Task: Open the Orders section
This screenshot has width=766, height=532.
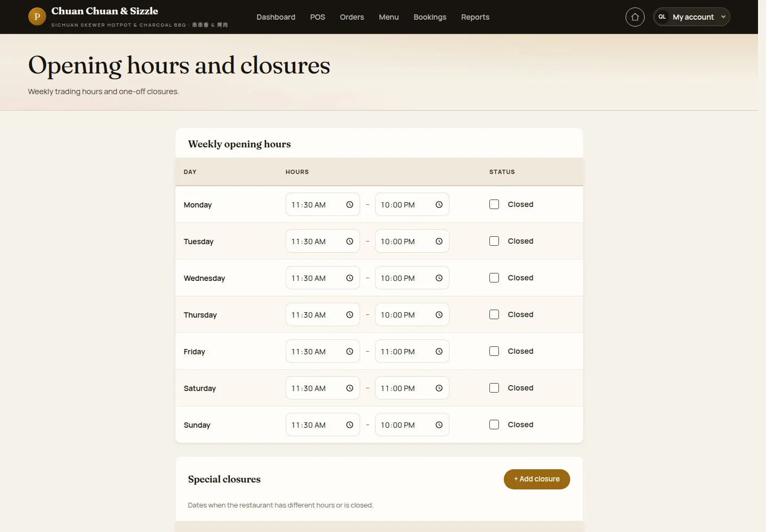Action: tap(352, 17)
